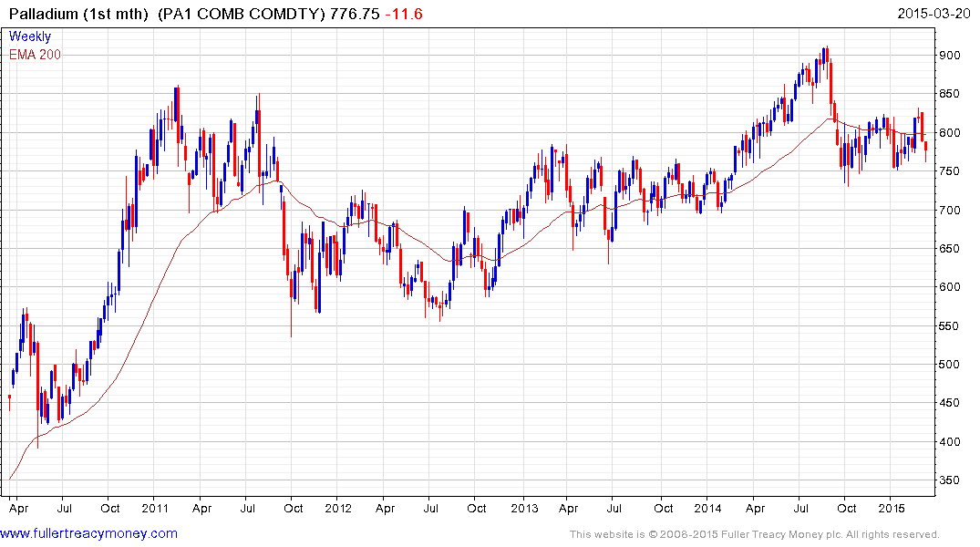This screenshot has height=547, width=980.
Task: Click the 2015 year label on time axis
Action: point(892,508)
